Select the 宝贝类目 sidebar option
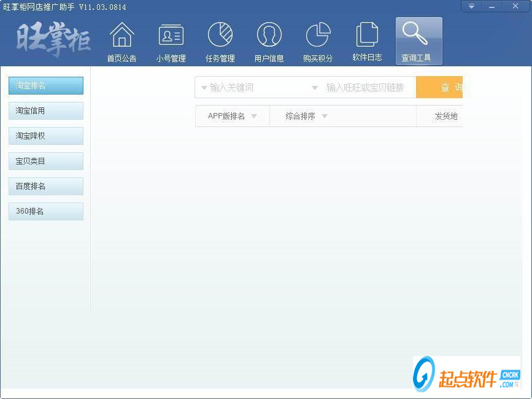Viewport: 532px width, 399px height. pyautogui.click(x=45, y=161)
